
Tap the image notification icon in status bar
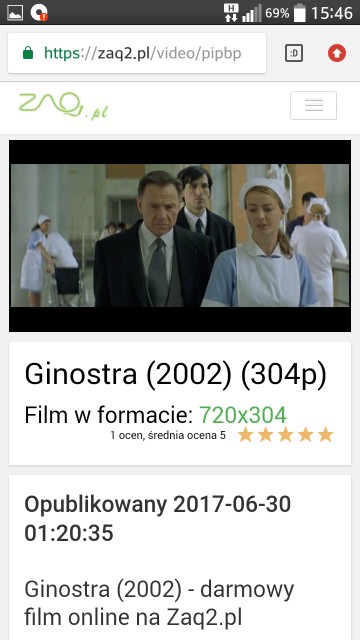15,13
